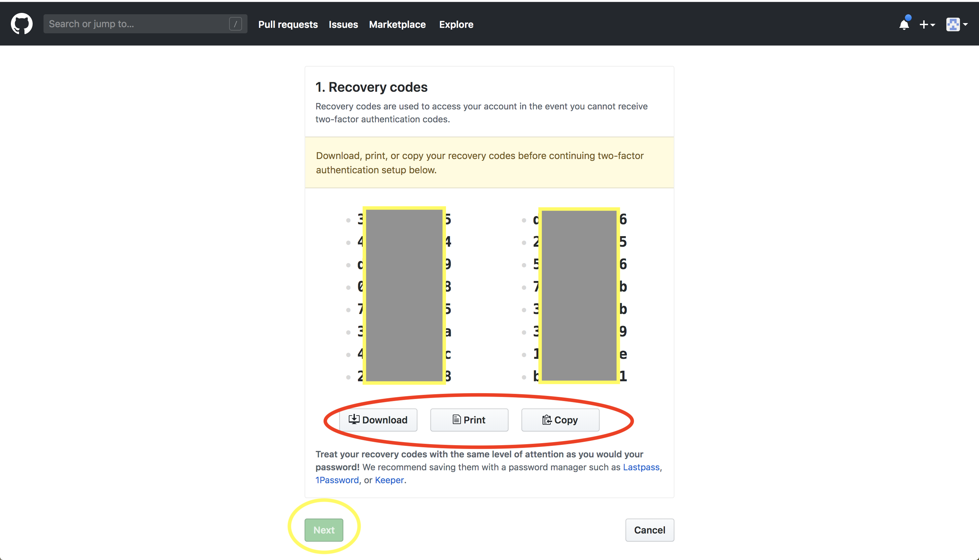
Task: Expand the create-new dropdown arrow
Action: 933,25
